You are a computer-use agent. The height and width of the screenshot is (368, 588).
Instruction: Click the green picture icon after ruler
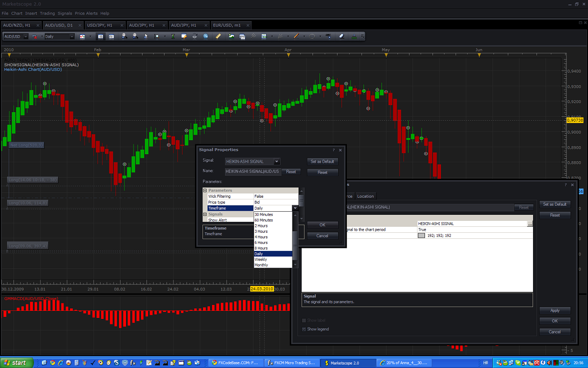point(231,37)
